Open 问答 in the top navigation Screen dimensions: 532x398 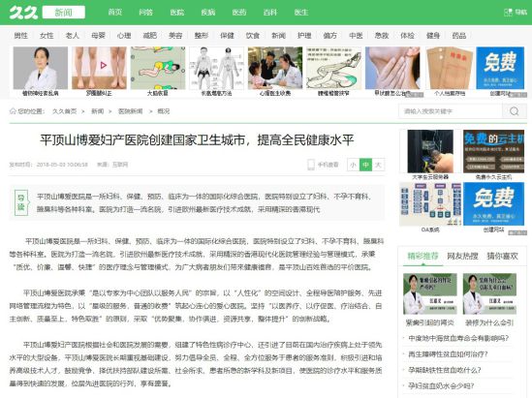click(146, 13)
